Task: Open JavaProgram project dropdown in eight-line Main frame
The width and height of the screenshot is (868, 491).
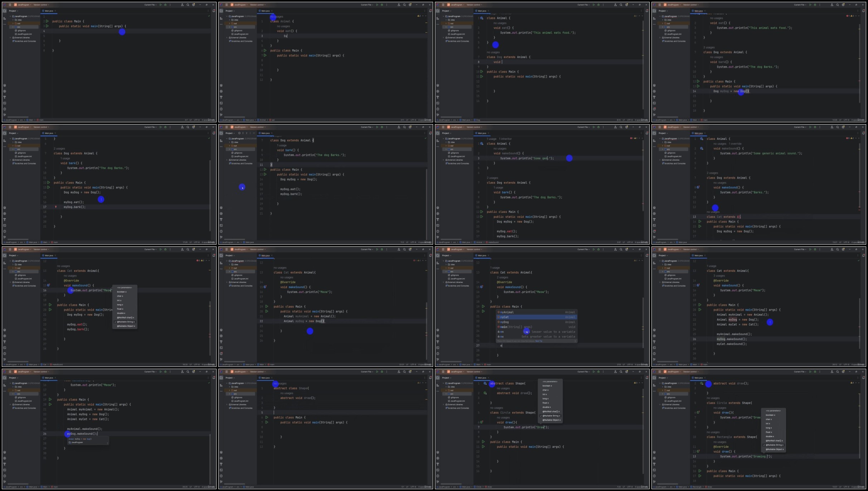Action: [23, 5]
